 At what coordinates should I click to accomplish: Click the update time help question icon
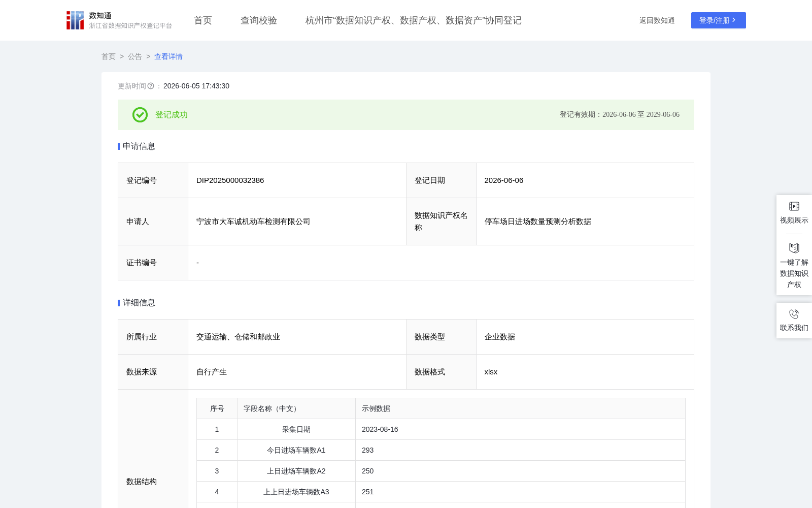[151, 86]
